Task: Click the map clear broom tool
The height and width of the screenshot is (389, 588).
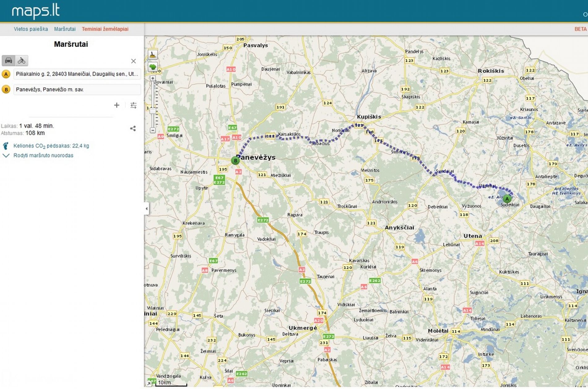Action: click(153, 55)
